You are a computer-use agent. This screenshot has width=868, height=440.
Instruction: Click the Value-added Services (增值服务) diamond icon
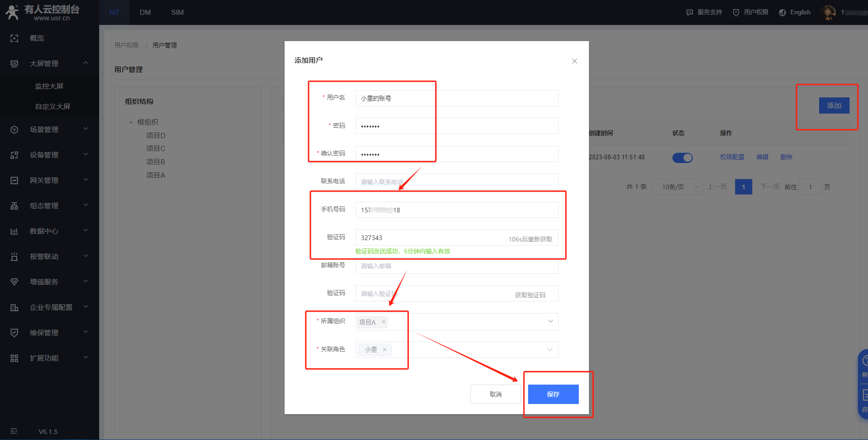14,282
